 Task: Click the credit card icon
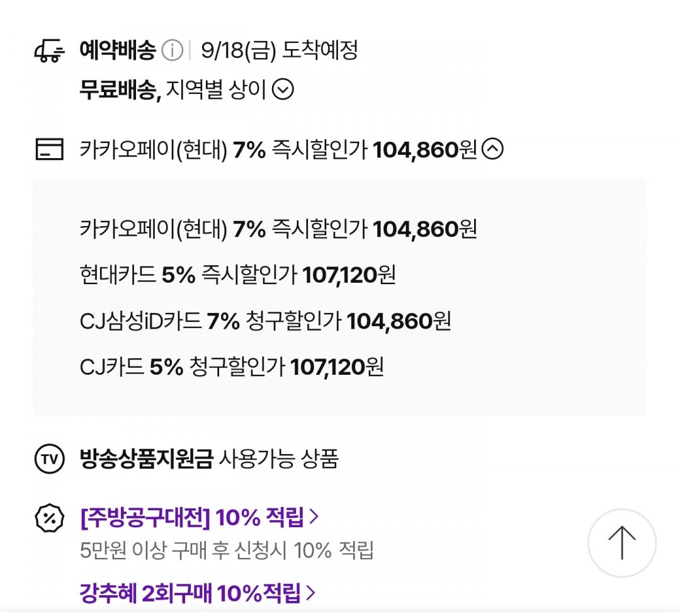[50, 149]
